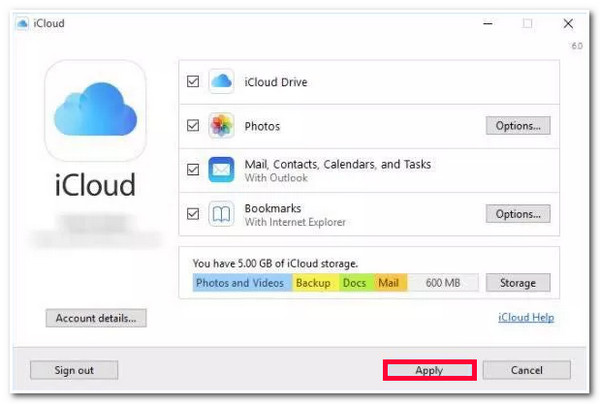Image resolution: width=600 pixels, height=404 pixels.
Task: Select the yellow Backup storage segment
Action: [x=316, y=283]
